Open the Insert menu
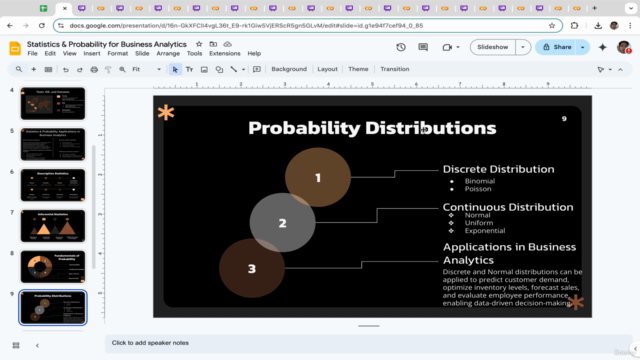Image resolution: width=640 pixels, height=360 pixels. 92,53
